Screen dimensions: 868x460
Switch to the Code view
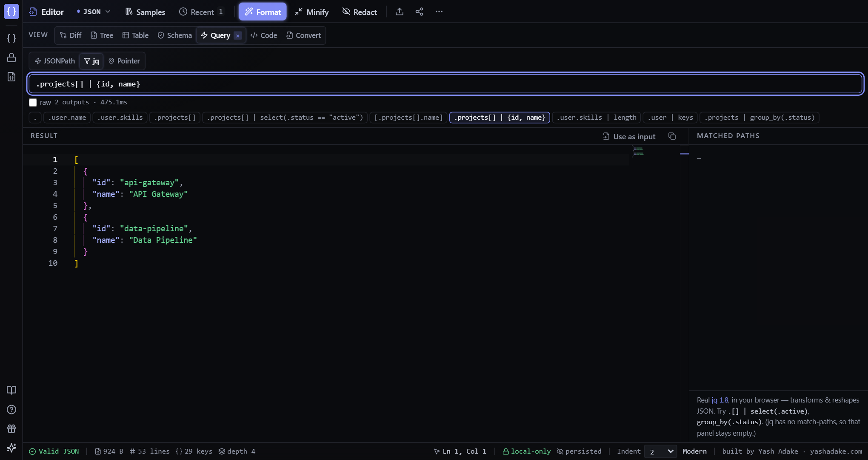click(264, 35)
